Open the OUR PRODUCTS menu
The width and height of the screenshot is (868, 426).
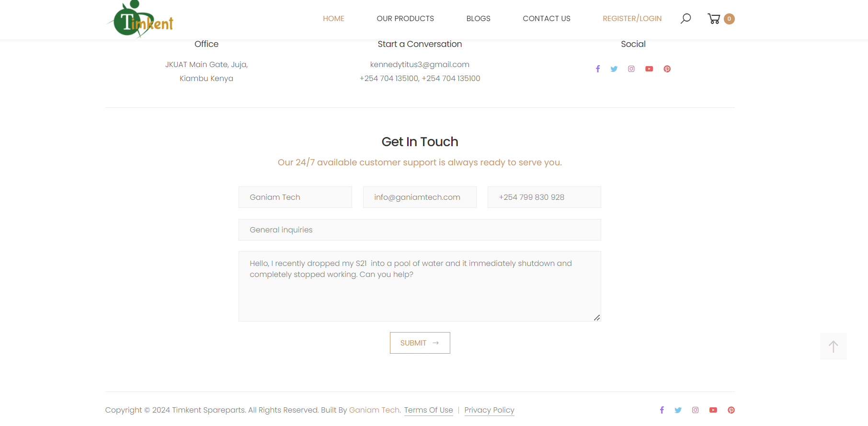click(x=405, y=19)
